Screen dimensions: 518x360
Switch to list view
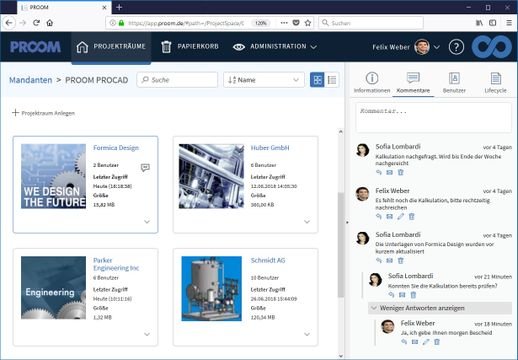[332, 80]
